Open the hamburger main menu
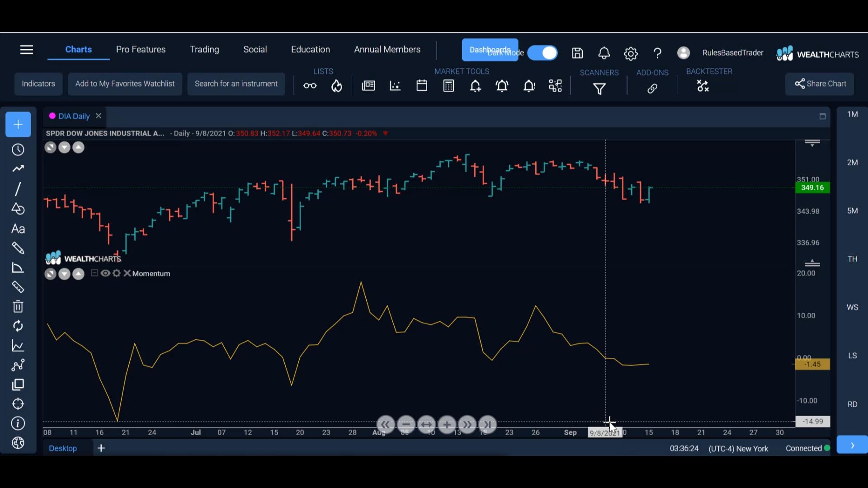 (x=27, y=50)
